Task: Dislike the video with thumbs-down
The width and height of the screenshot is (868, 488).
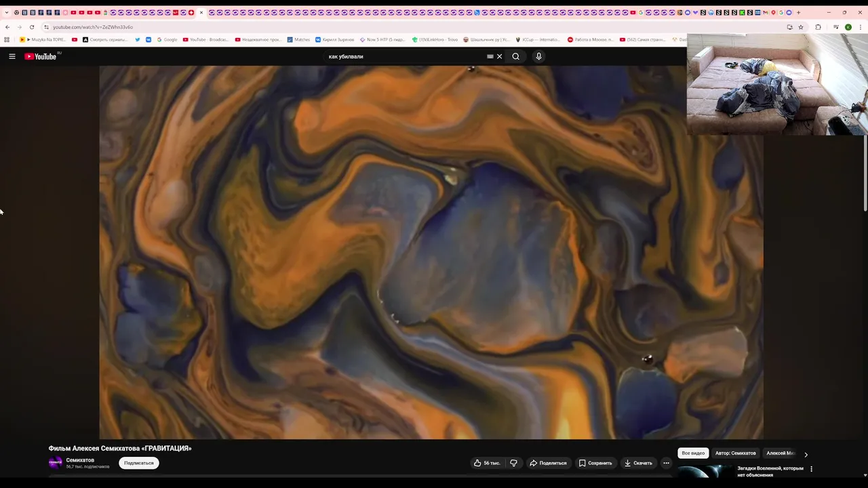Action: (513, 463)
